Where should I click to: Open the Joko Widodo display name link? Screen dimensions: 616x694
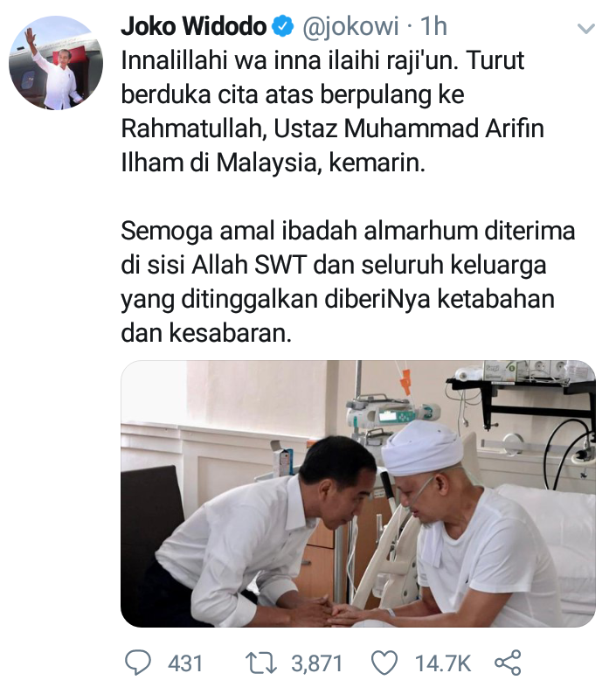(x=193, y=26)
